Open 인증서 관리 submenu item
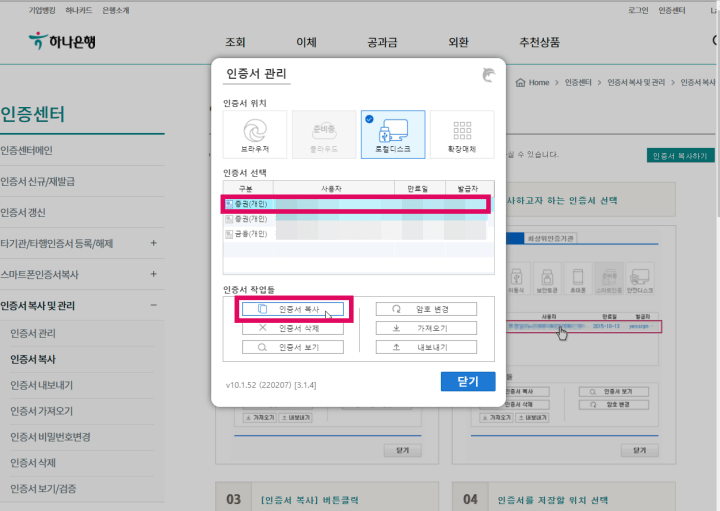This screenshot has width=720, height=511. coord(33,333)
